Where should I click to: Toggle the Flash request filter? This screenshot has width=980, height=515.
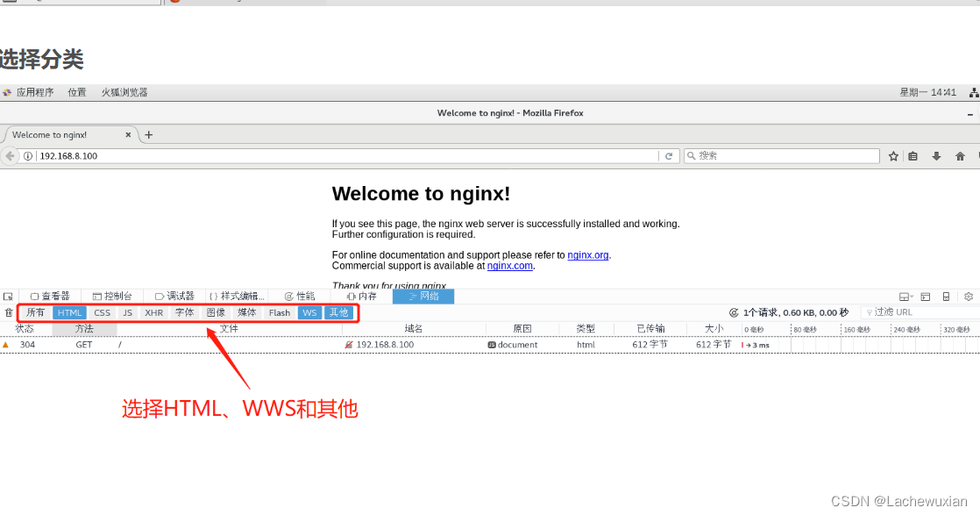(x=280, y=312)
